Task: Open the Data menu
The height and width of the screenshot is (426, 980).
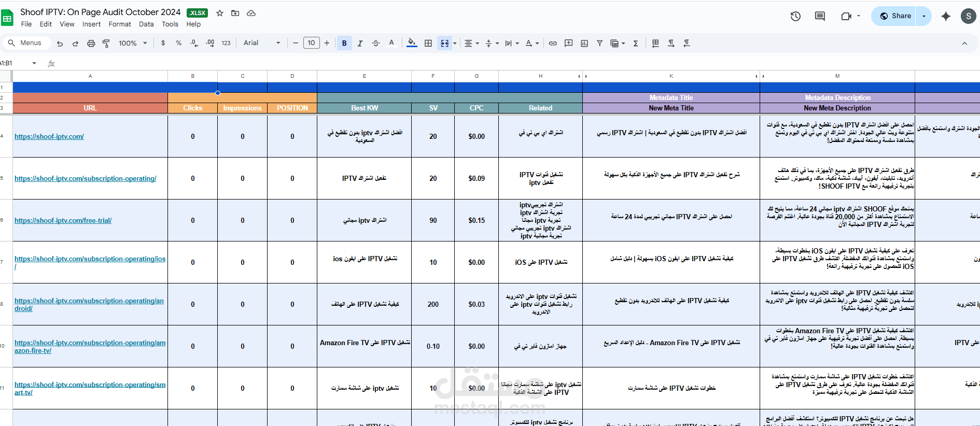Action: [146, 24]
